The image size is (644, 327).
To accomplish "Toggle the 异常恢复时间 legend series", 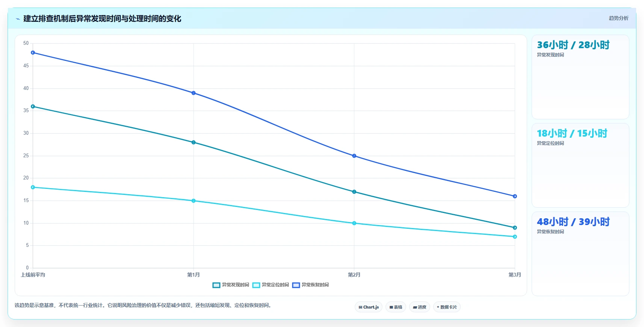I will click(310, 285).
